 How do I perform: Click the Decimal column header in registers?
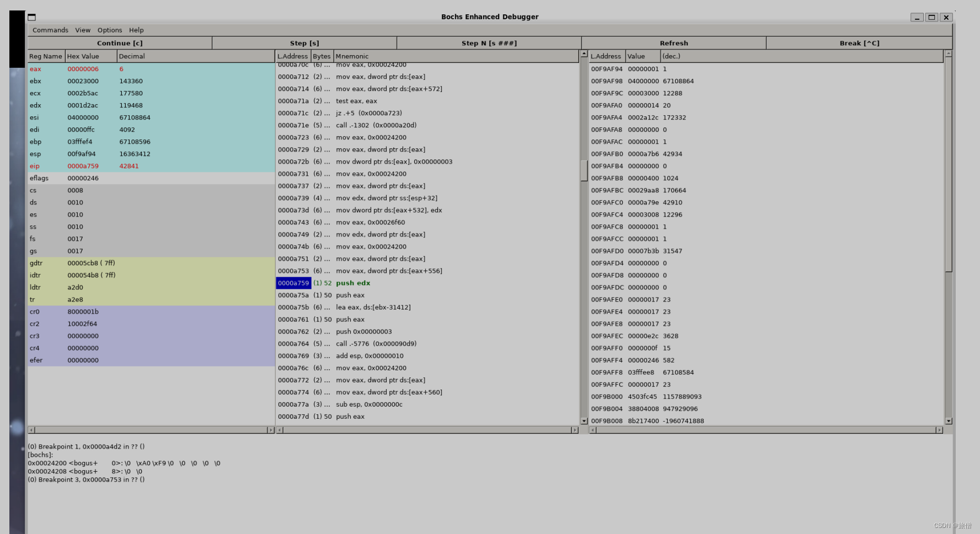tap(196, 56)
